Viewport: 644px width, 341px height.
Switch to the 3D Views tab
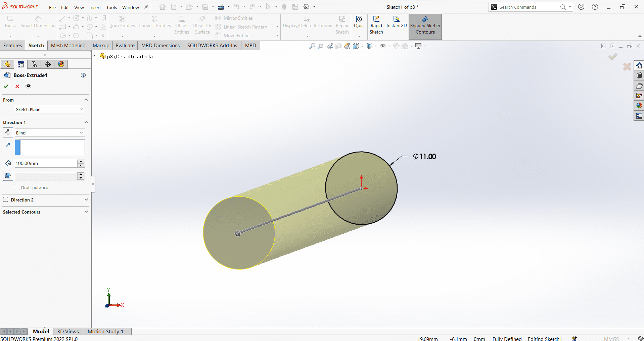68,331
